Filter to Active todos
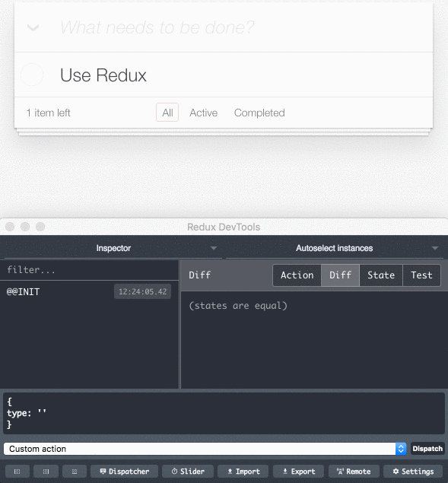Viewport: 448px width, 483px height. click(203, 113)
